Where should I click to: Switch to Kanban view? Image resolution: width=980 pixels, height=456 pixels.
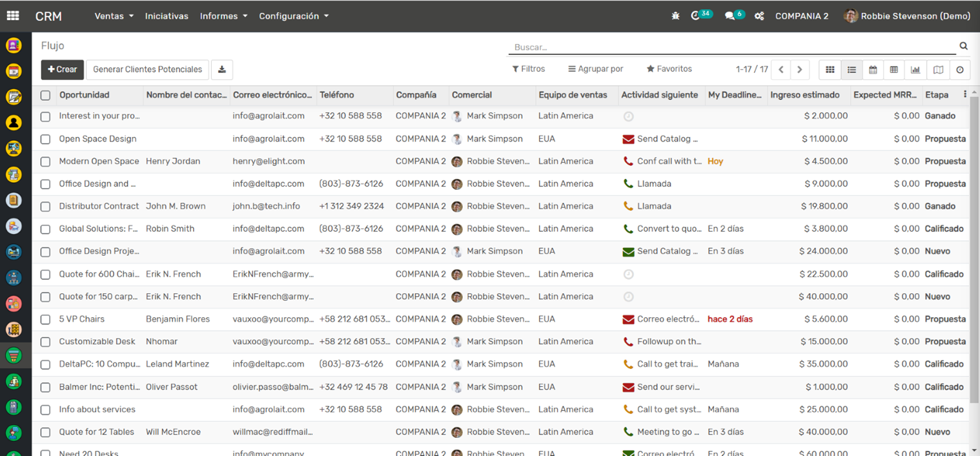coord(830,70)
